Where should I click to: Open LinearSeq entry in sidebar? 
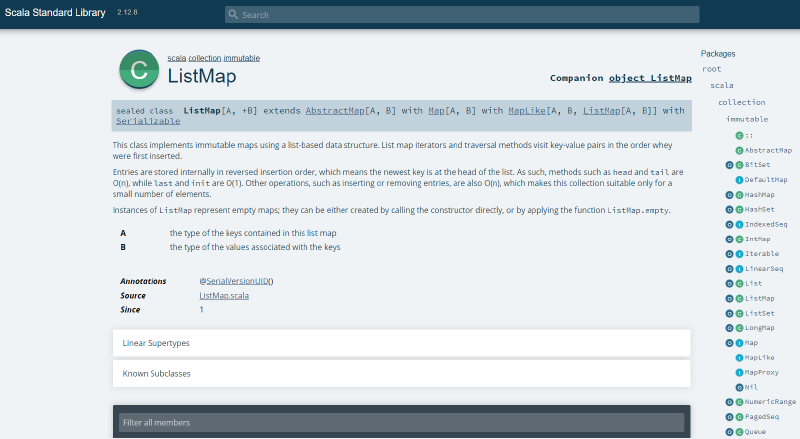coord(764,269)
